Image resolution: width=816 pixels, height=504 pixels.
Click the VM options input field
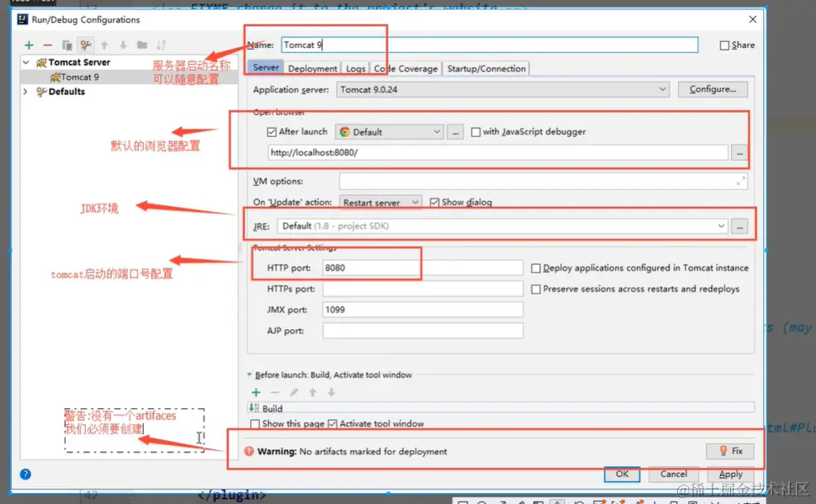(x=543, y=181)
